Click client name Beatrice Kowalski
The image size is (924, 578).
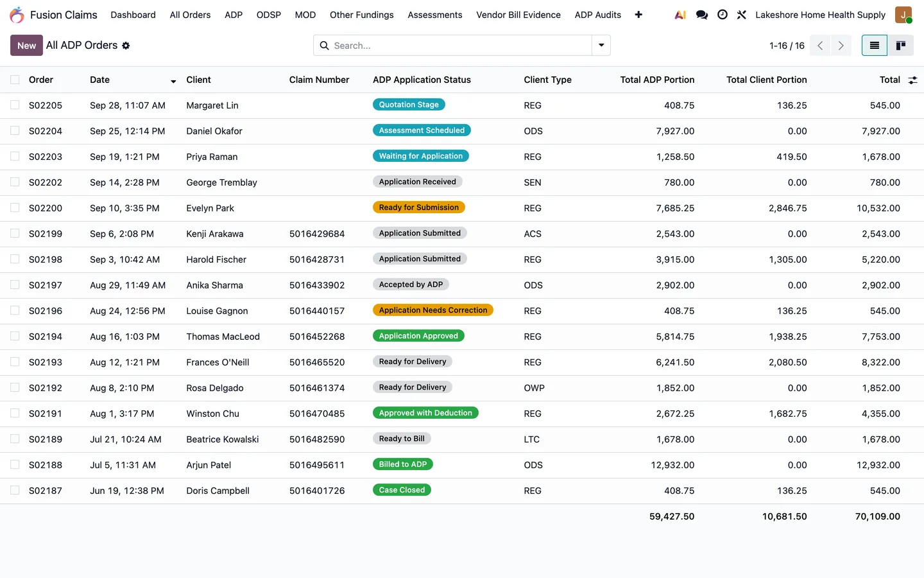pos(223,439)
